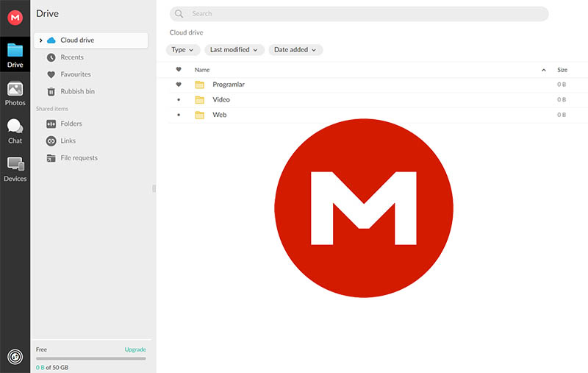
Task: Click the circular transfers icon at the bottom left
Action: click(15, 357)
